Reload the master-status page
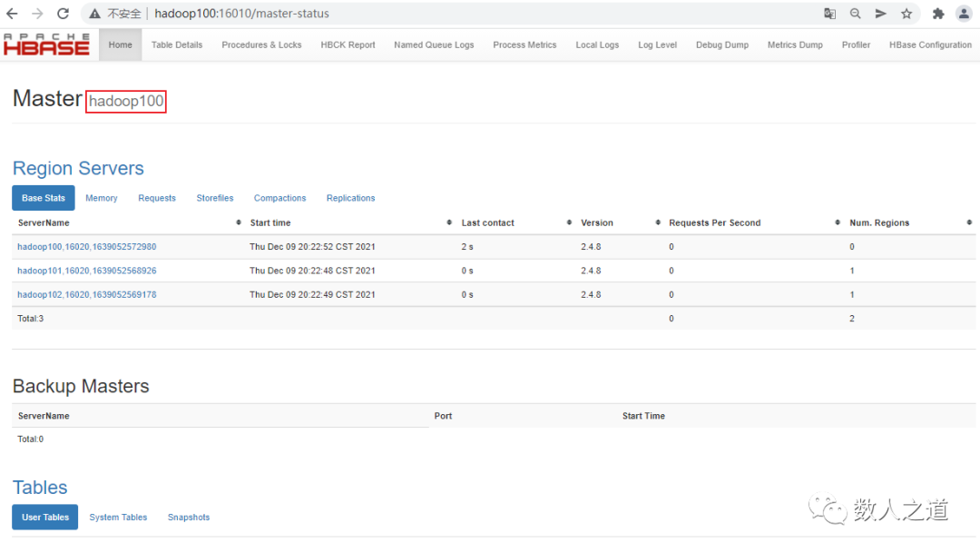The height and width of the screenshot is (553, 980). pos(64,13)
